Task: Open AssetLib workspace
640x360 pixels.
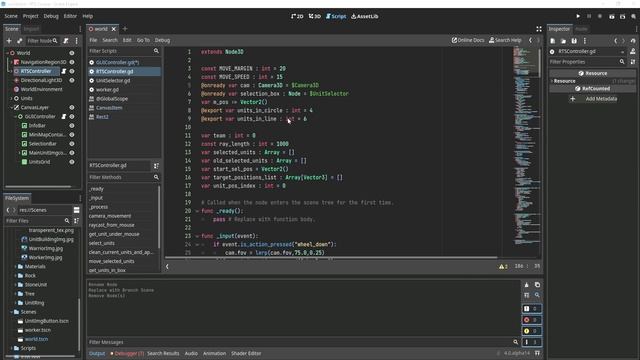Action: click(x=364, y=16)
